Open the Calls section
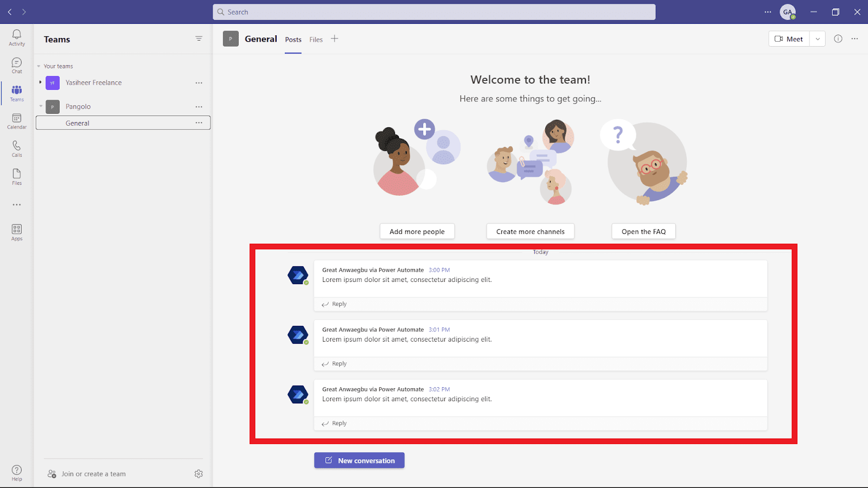868x488 pixels. coord(16,147)
